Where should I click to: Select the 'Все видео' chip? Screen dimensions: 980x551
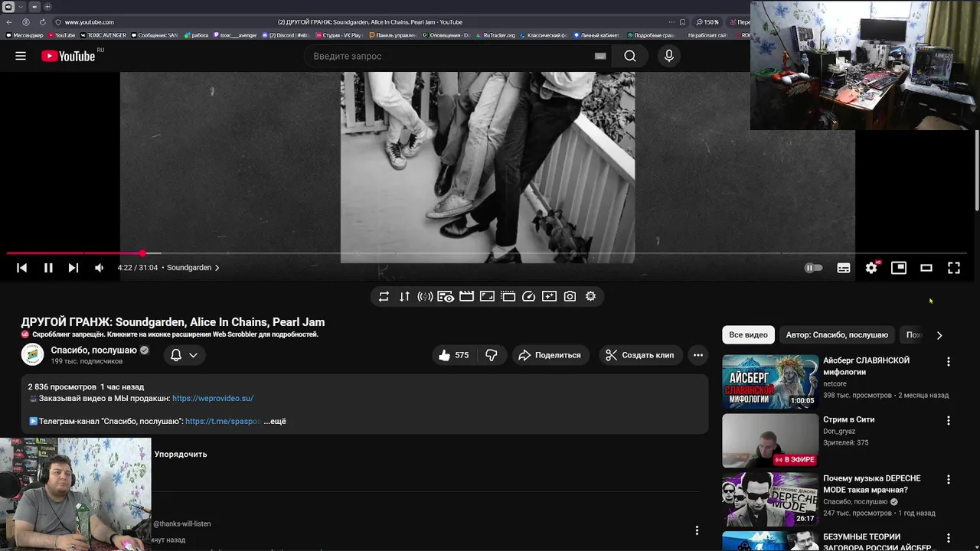(x=748, y=334)
